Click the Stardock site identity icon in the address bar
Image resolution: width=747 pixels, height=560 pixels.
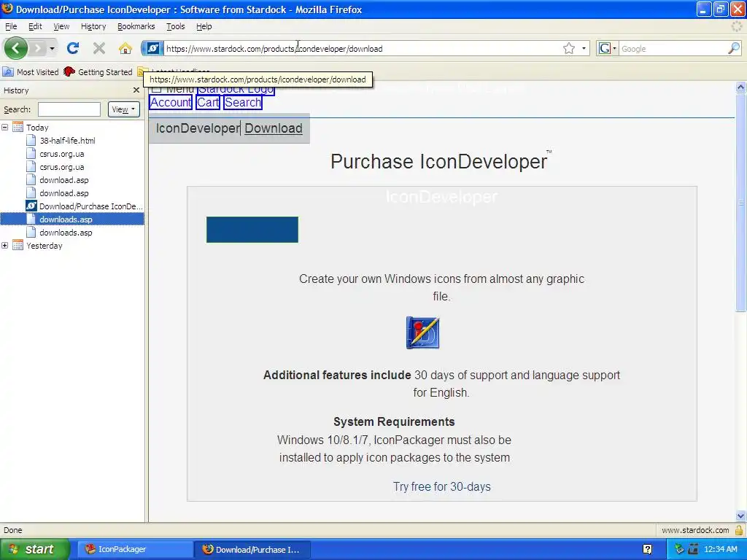[x=152, y=48]
